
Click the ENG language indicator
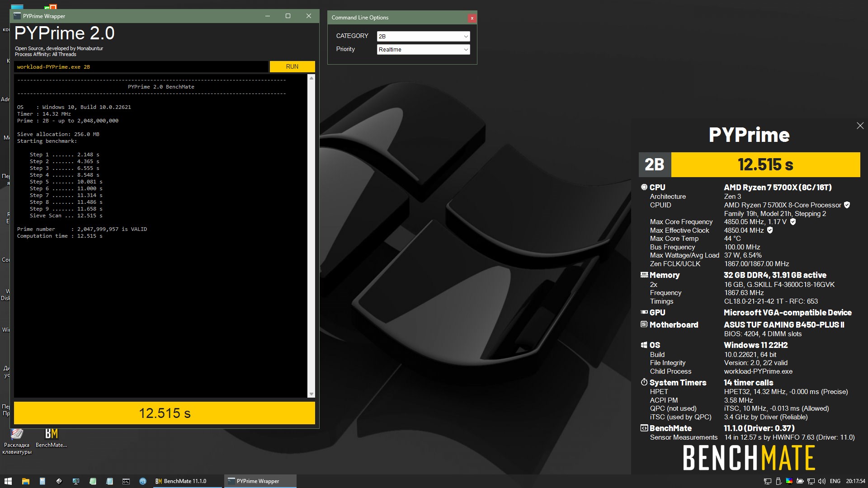835,481
